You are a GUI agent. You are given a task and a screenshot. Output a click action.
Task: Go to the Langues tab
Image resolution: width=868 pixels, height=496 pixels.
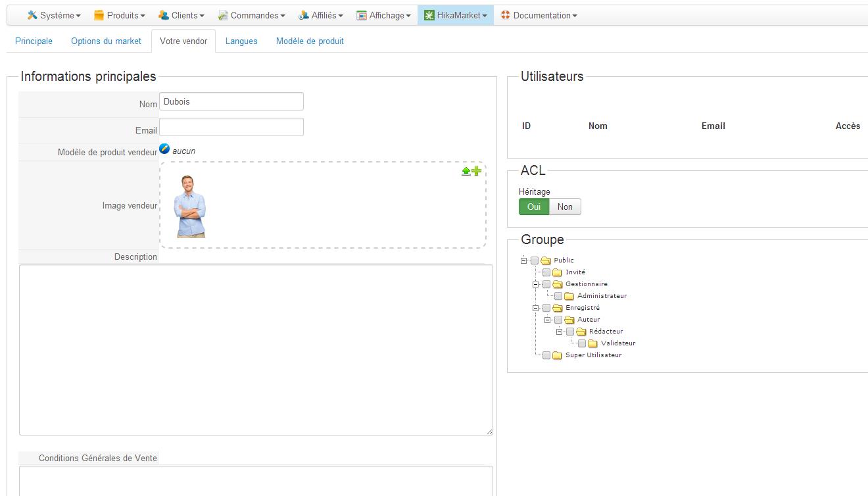pyautogui.click(x=241, y=41)
